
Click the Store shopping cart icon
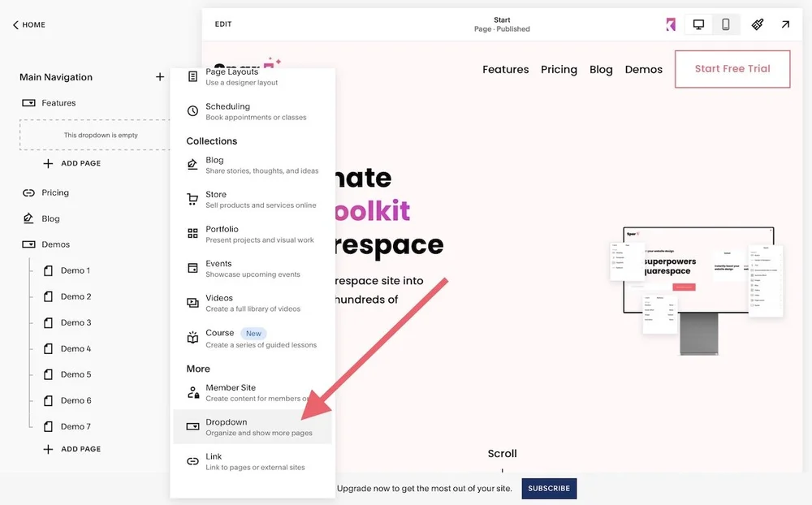(x=192, y=197)
